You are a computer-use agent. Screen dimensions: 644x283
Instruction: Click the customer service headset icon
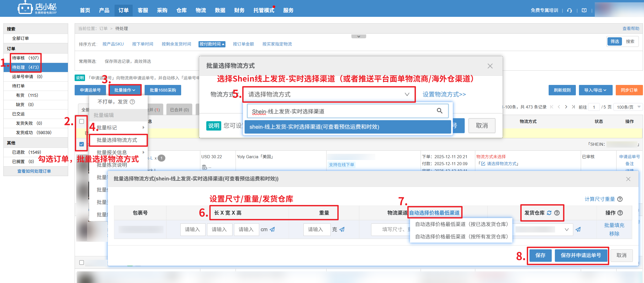569,10
